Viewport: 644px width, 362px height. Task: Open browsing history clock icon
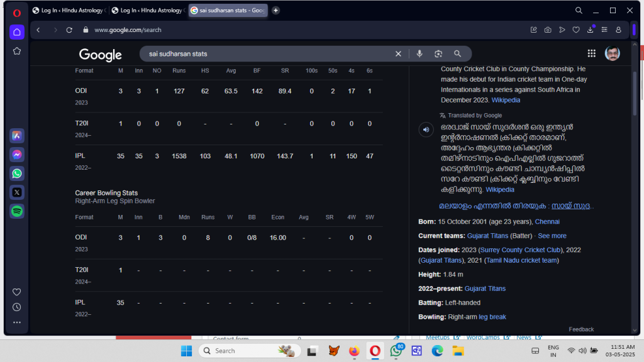pos(17,307)
